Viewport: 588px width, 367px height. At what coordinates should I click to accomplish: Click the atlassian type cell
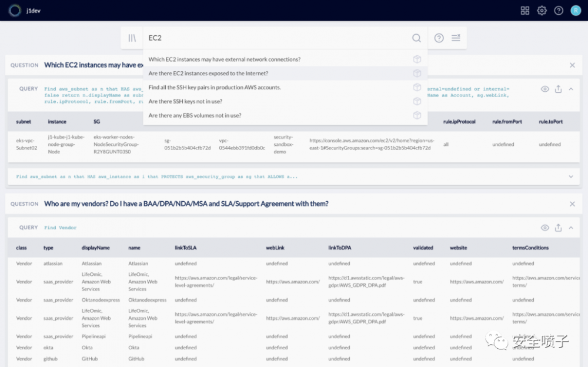(x=53, y=263)
